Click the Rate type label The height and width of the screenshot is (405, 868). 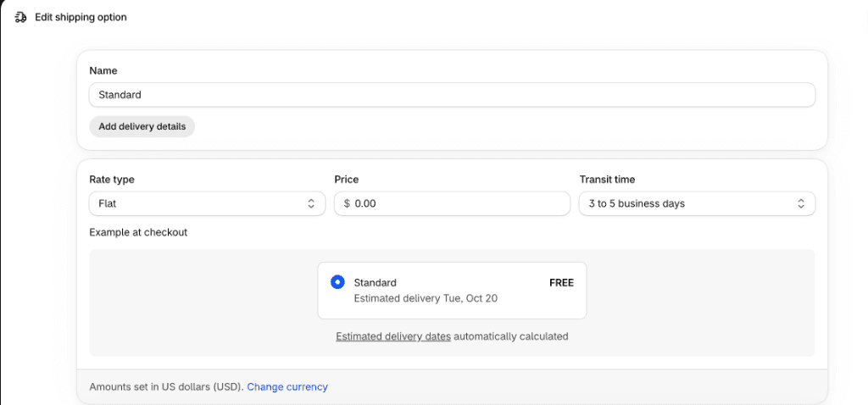pyautogui.click(x=112, y=180)
